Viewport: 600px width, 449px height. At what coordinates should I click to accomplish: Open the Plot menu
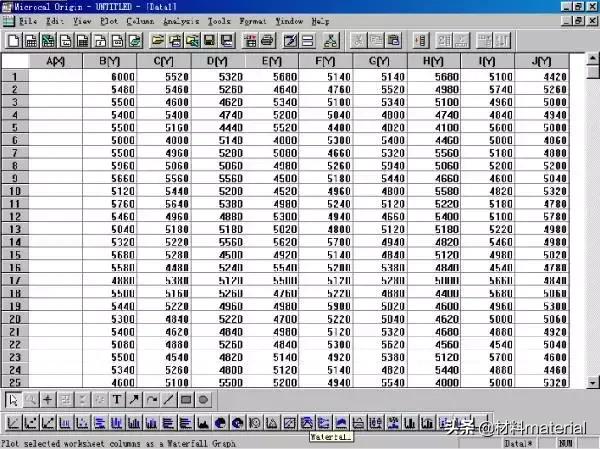(x=109, y=21)
